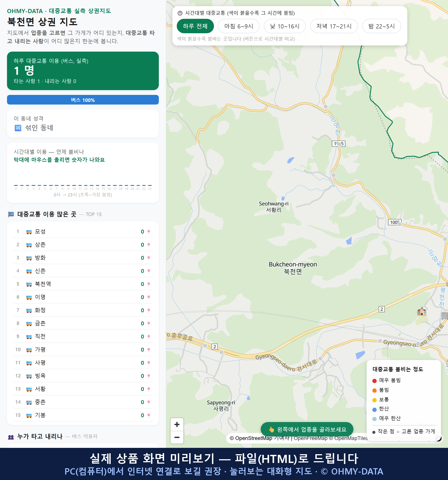Image resolution: width=448 pixels, height=480 pixels.
Task: Click the map pin icon in 직전 row
Action: coord(149,337)
